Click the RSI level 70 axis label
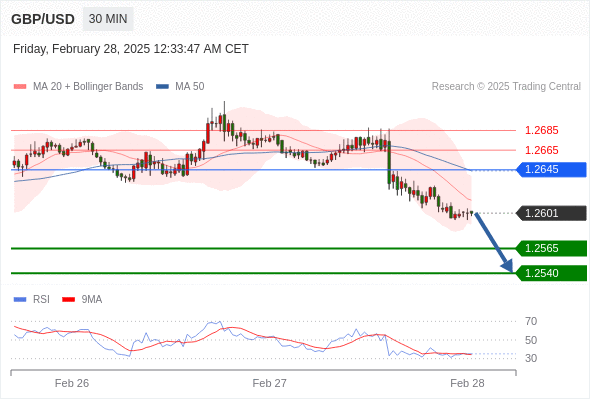Screen dimensions: 590x400 (x=531, y=321)
